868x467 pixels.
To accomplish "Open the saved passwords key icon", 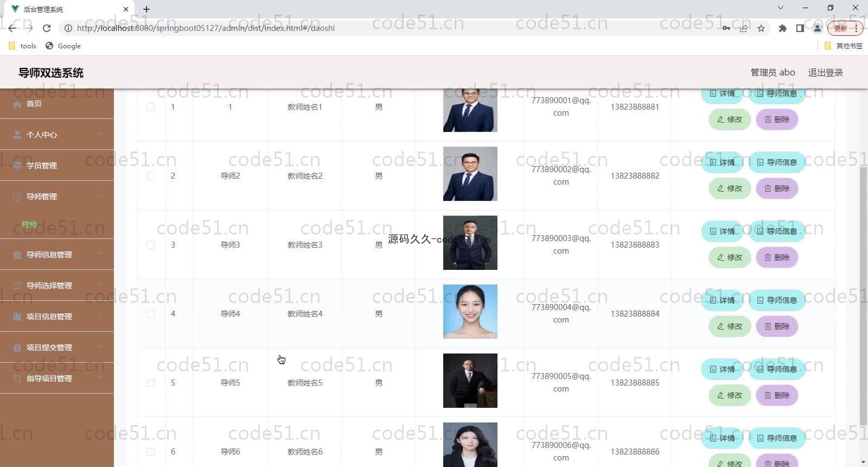I will (x=726, y=28).
